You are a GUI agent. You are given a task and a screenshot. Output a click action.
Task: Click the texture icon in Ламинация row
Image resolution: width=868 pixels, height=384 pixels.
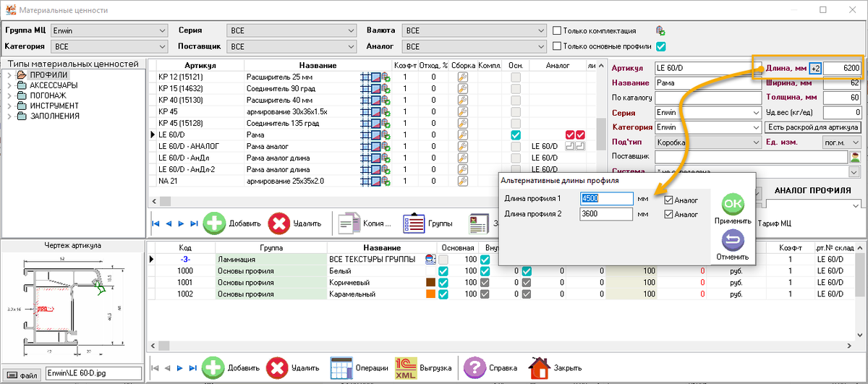pyautogui.click(x=430, y=259)
